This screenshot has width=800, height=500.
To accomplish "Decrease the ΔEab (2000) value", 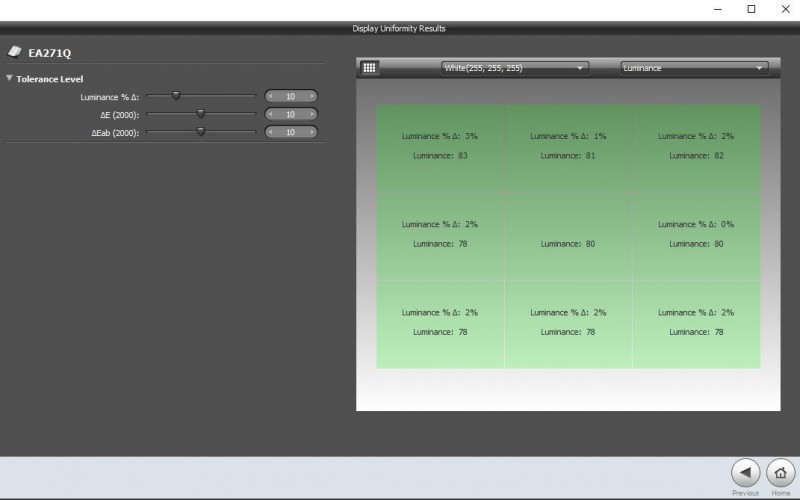I will 270,132.
